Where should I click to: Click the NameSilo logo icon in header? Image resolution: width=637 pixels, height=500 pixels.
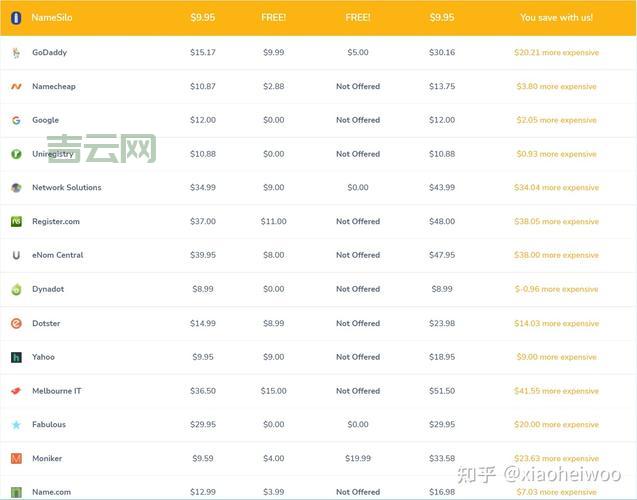tap(16, 17)
